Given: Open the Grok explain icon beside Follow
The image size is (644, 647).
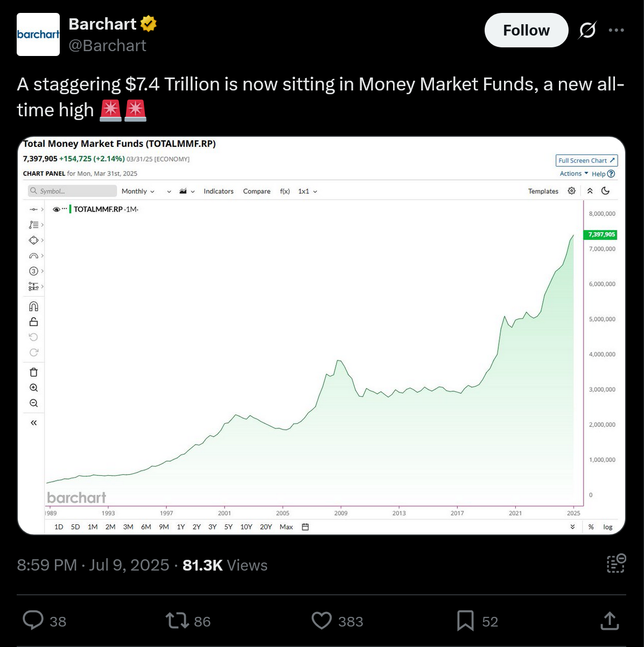Looking at the screenshot, I should (x=587, y=30).
